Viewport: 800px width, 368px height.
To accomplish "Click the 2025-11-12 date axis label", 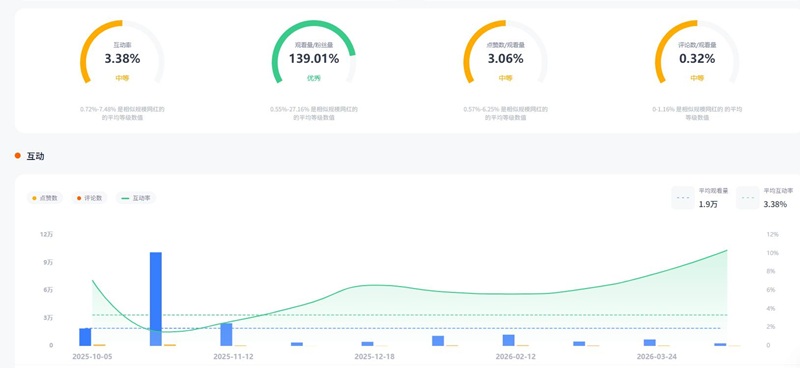I will point(233,356).
